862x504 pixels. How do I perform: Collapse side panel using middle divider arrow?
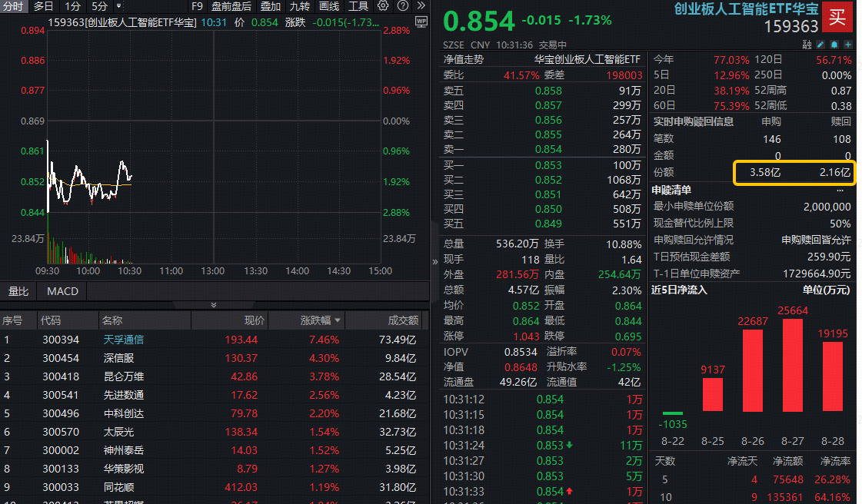click(x=436, y=261)
